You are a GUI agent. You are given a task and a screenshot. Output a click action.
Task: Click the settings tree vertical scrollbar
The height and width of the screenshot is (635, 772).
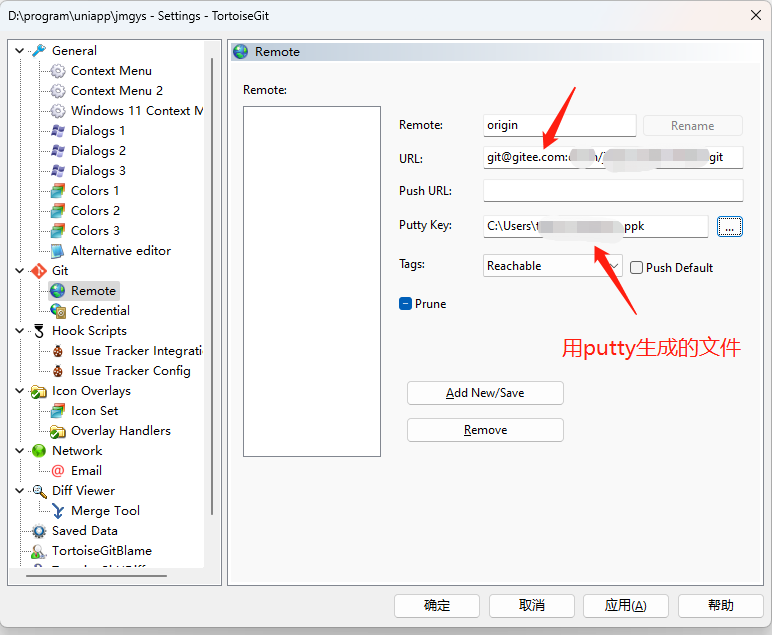(x=212, y=286)
